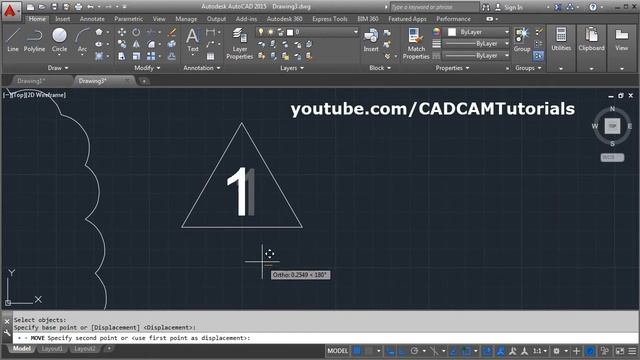
Task: Click the Undo arrow in quick access toolbar
Action: pyautogui.click(x=90, y=7)
